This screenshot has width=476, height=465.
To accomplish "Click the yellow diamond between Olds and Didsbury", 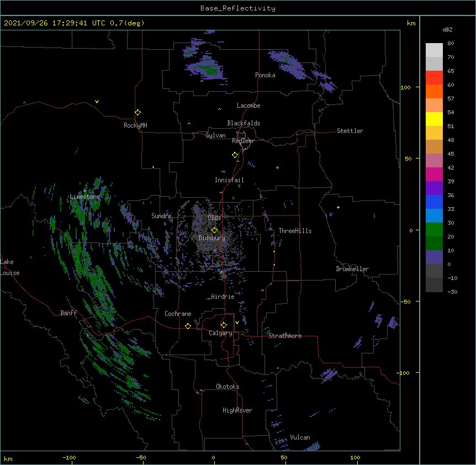I will 215,230.
